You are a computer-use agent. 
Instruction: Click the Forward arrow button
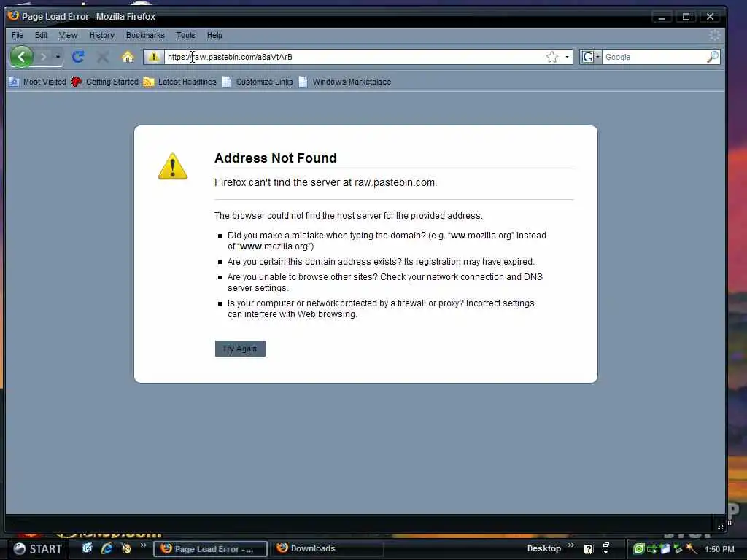point(43,57)
